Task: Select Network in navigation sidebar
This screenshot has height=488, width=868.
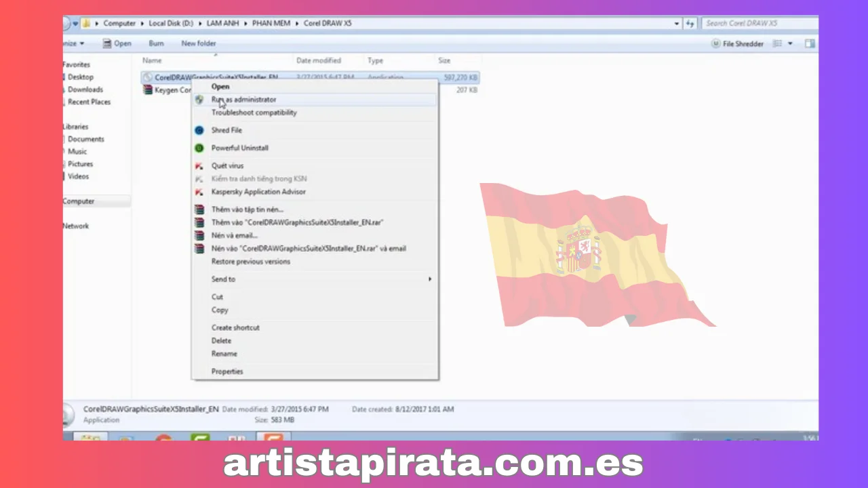Action: click(x=76, y=226)
